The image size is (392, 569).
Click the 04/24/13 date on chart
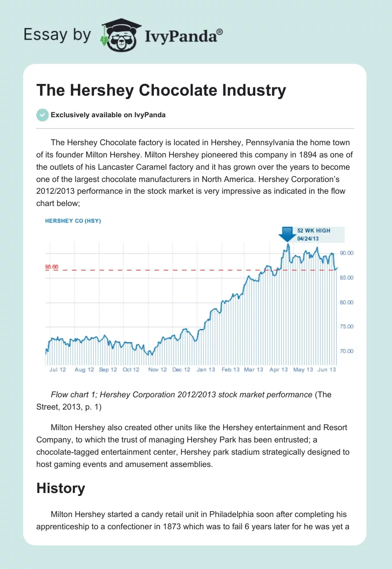[x=308, y=239]
